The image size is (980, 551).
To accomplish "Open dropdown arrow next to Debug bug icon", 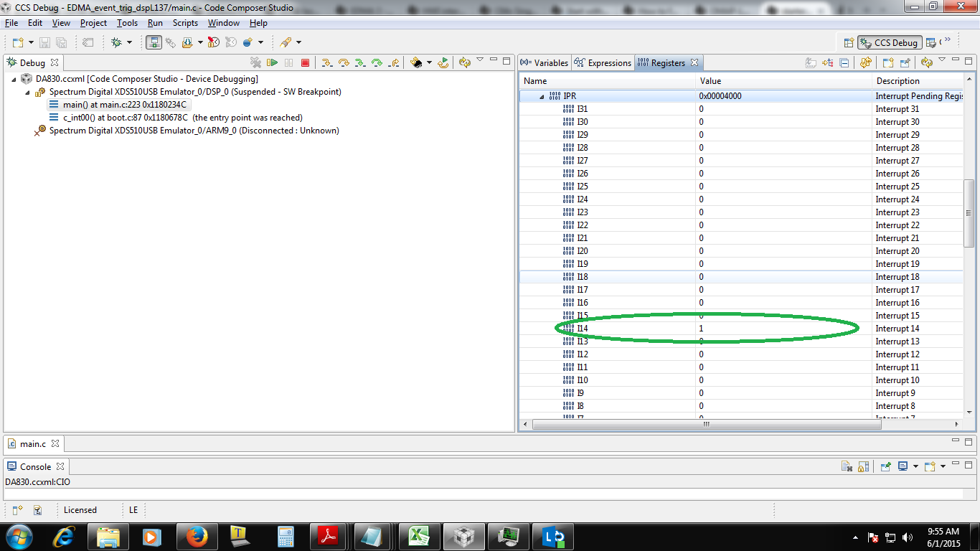I will click(129, 42).
